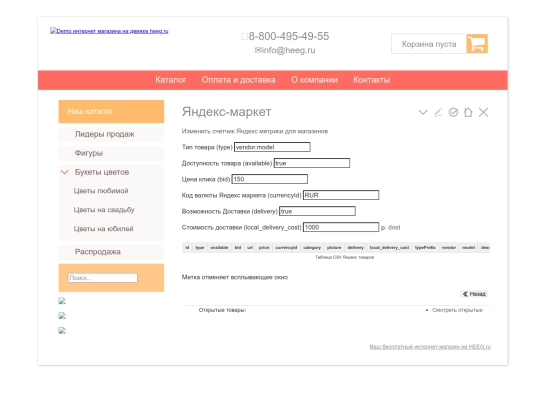Click the vendor column header

[449, 248]
